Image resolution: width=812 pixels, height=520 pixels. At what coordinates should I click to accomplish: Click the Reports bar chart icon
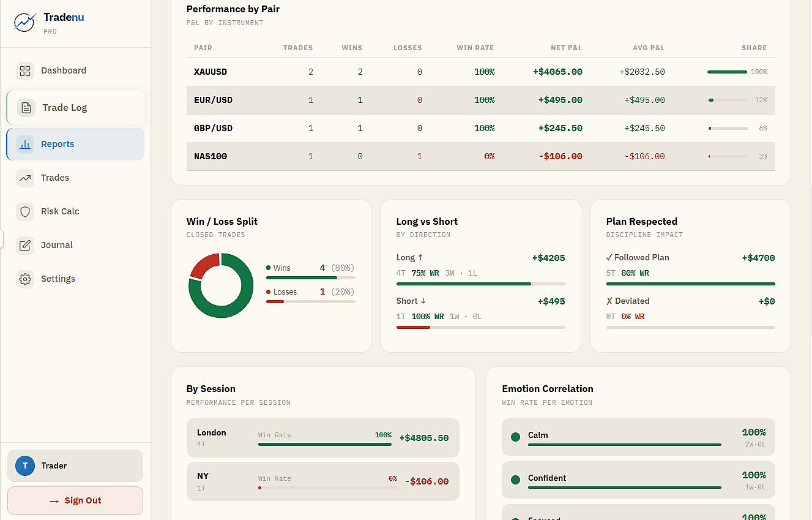coord(25,145)
